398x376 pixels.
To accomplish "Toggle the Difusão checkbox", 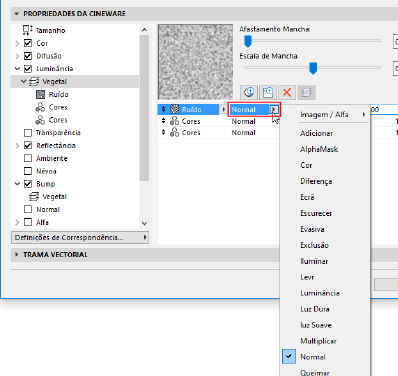I will 28,56.
